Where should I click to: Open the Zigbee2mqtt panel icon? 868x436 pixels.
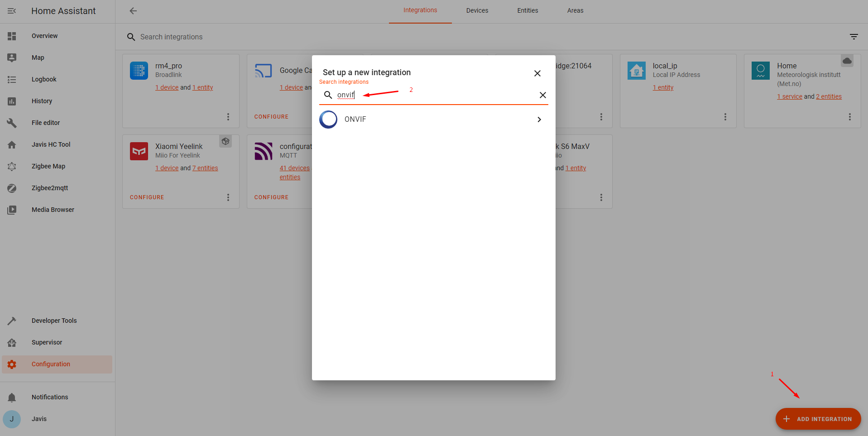tap(12, 188)
